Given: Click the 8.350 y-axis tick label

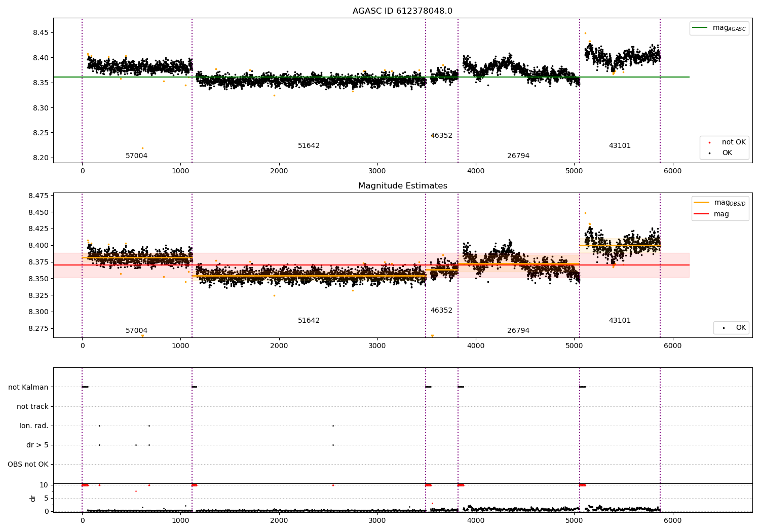Looking at the screenshot, I should coord(39,279).
